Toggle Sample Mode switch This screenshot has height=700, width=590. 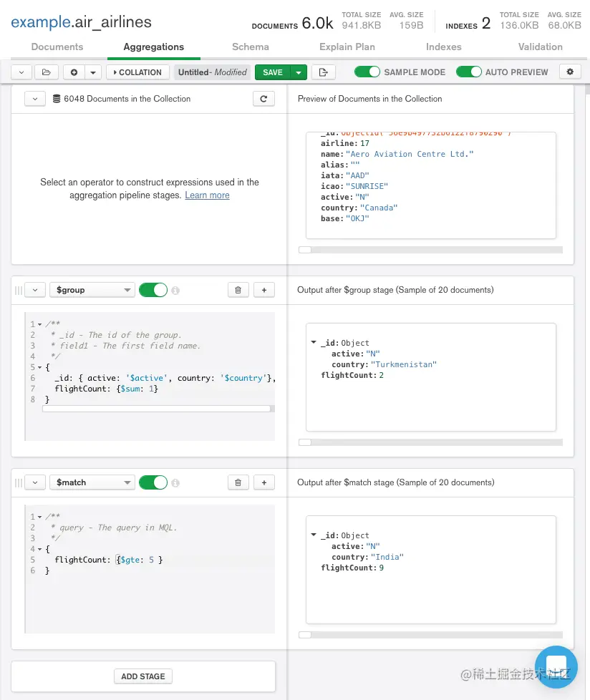click(367, 72)
